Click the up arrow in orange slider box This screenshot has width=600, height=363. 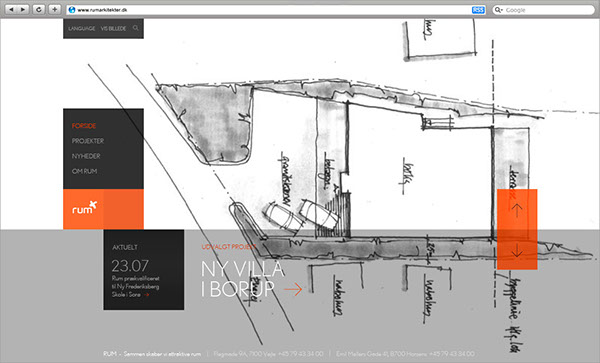point(517,210)
